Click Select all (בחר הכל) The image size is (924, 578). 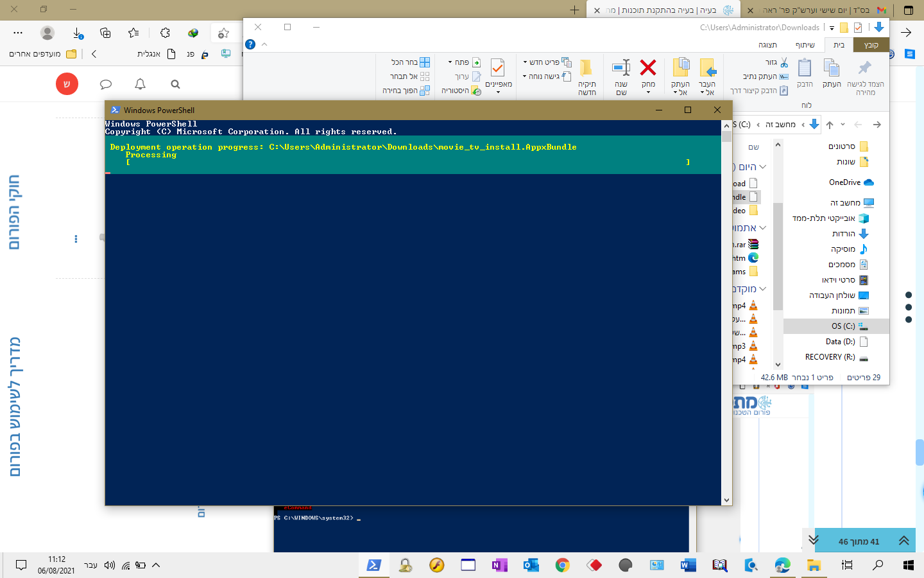[411, 62]
